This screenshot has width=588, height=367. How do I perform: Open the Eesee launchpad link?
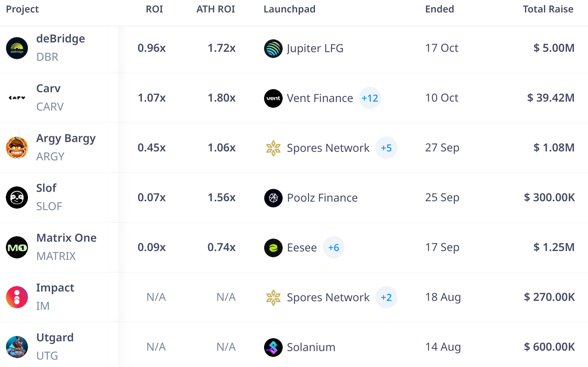click(x=302, y=248)
